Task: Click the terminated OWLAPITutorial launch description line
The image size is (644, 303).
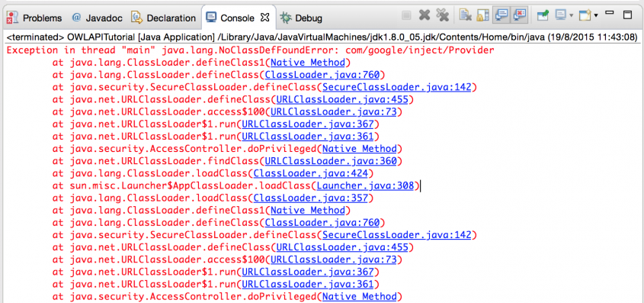Action: [322, 38]
